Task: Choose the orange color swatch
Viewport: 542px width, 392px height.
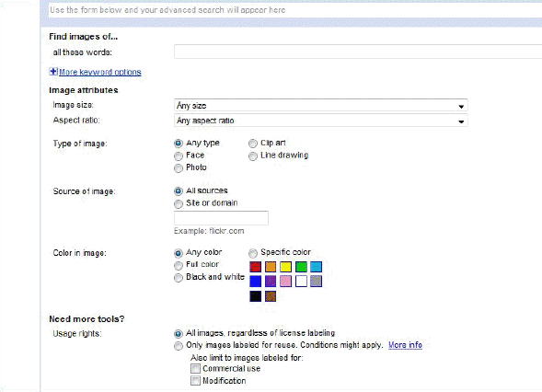Action: 271,267
